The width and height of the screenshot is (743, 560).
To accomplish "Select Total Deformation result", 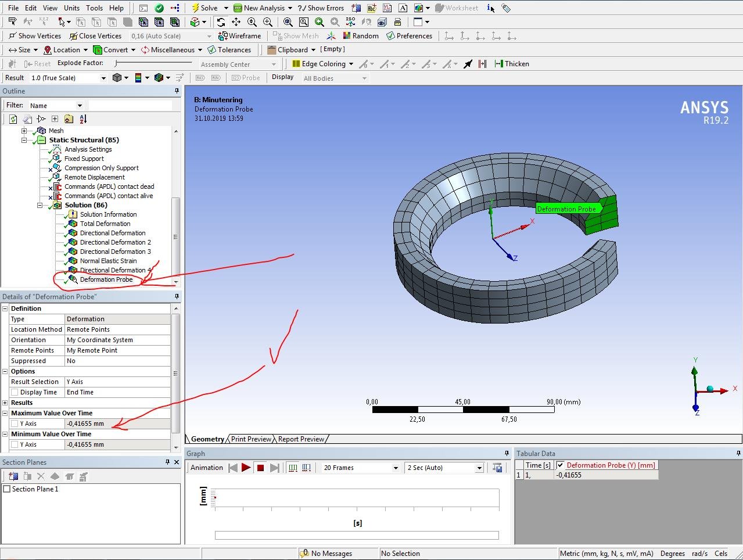I will click(x=105, y=224).
